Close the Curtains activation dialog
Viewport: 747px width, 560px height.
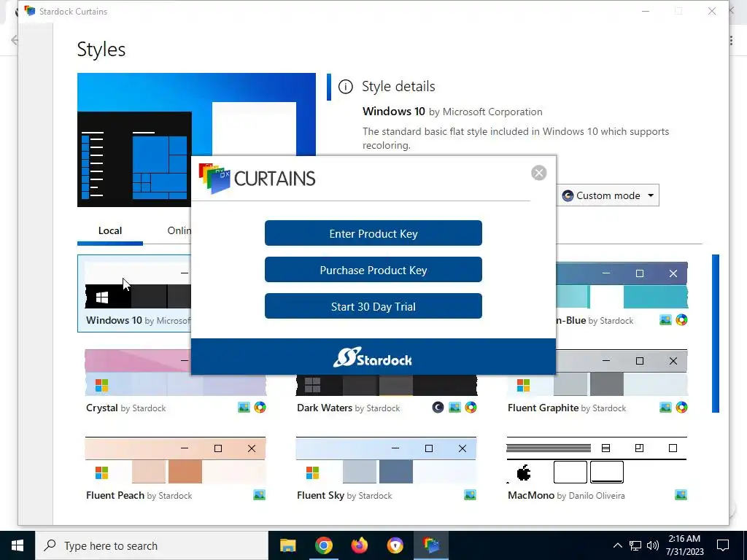click(539, 173)
